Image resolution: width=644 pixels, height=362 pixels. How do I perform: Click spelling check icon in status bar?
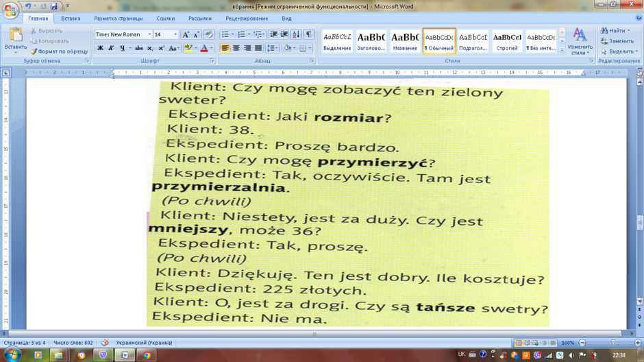(x=105, y=342)
